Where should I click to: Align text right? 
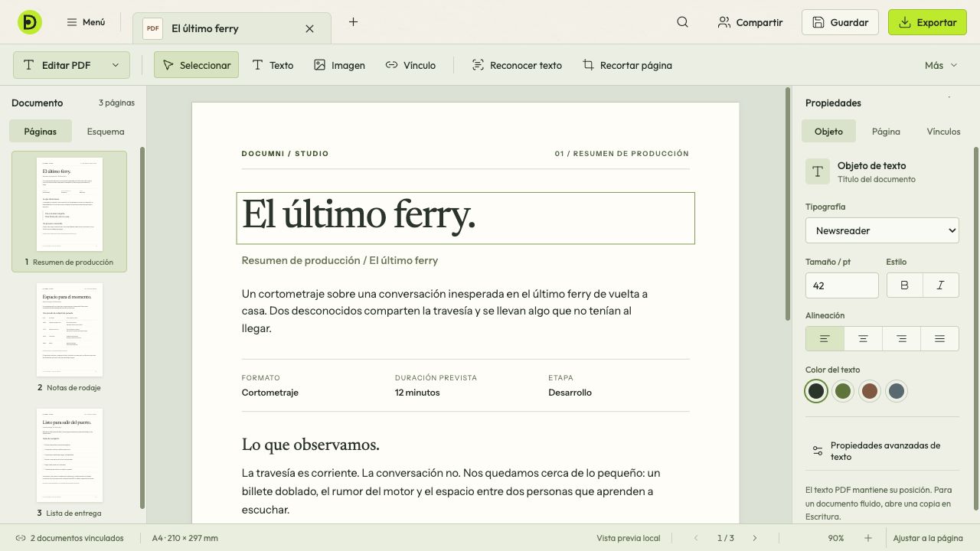[901, 338]
